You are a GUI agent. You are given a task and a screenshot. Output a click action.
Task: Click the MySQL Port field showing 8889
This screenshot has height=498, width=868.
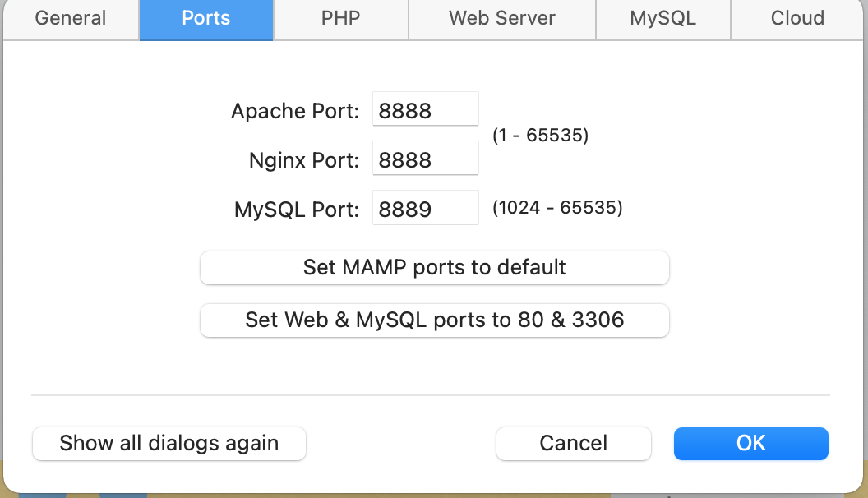(425, 209)
